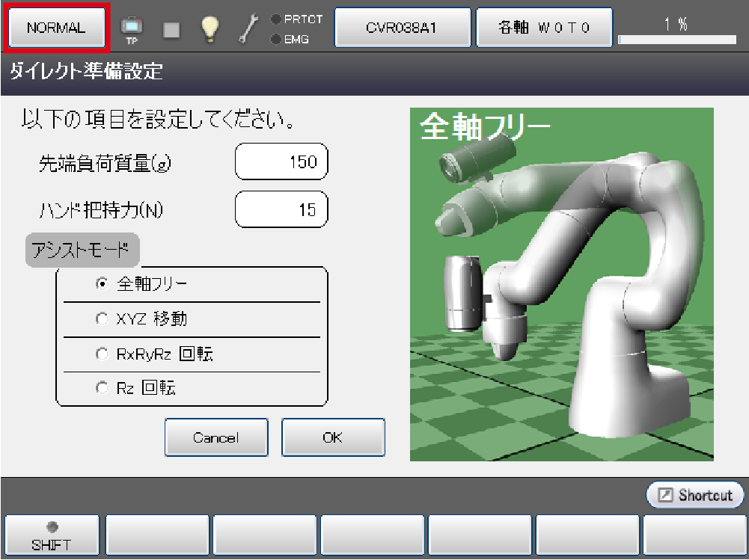Click the light bulb icon
This screenshot has height=560, width=749.
coord(210,28)
